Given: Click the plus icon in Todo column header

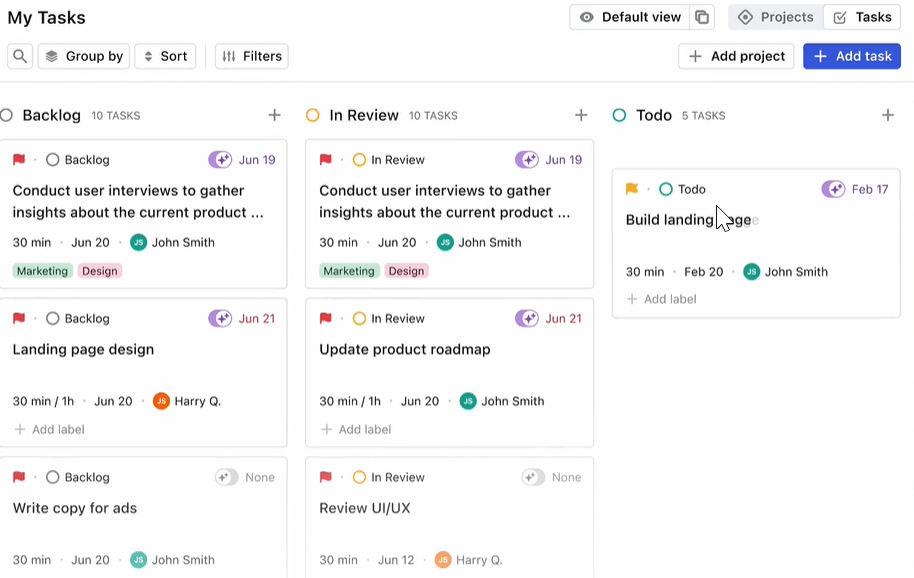Looking at the screenshot, I should click(x=888, y=115).
